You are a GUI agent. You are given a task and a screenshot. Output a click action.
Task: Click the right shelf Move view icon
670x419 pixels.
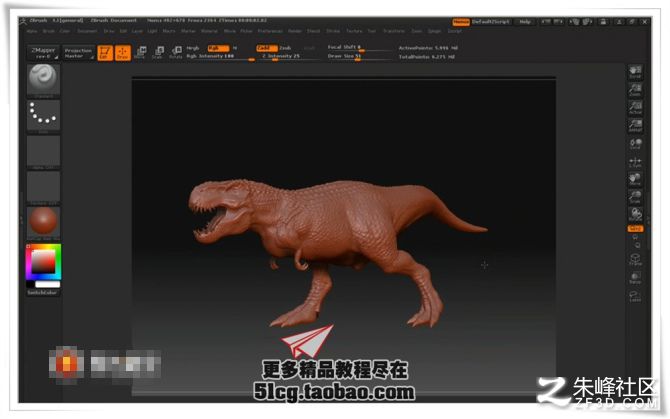(635, 179)
